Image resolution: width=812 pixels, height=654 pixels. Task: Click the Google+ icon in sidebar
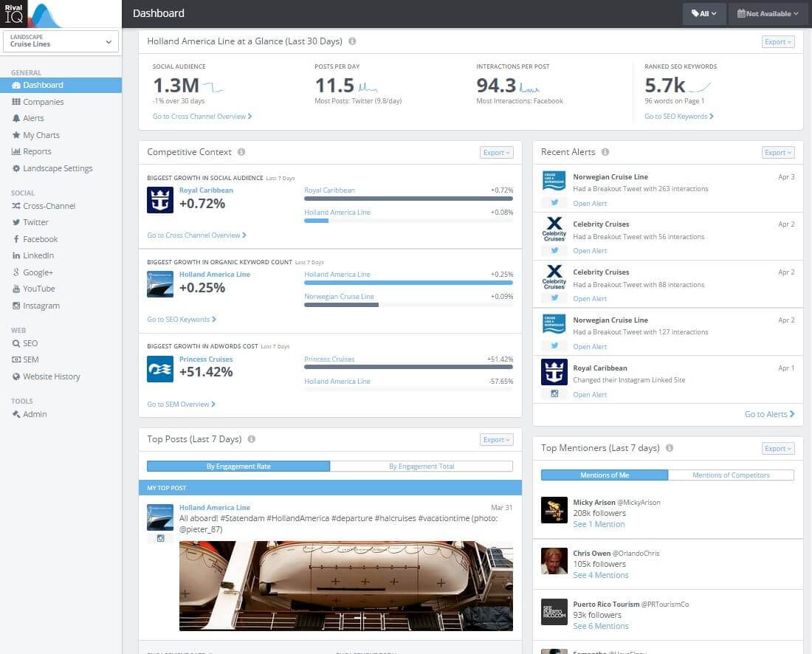coord(16,272)
